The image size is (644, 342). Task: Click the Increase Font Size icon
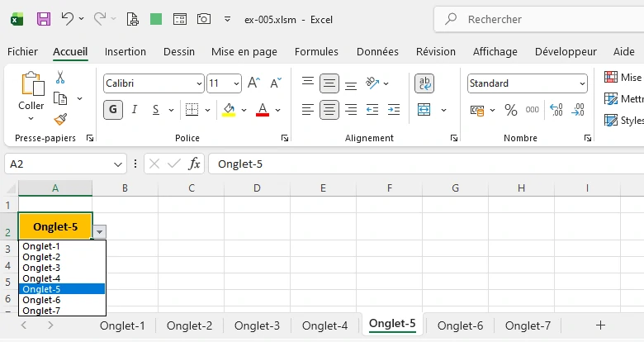254,83
